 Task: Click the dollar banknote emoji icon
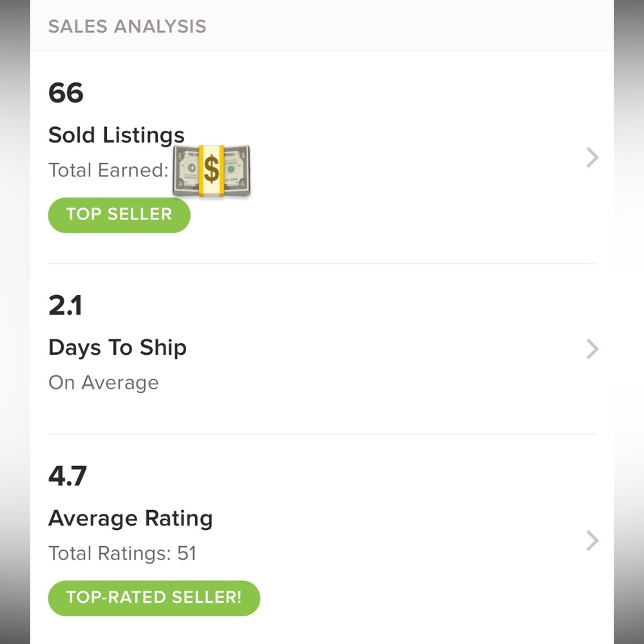pyautogui.click(x=211, y=171)
